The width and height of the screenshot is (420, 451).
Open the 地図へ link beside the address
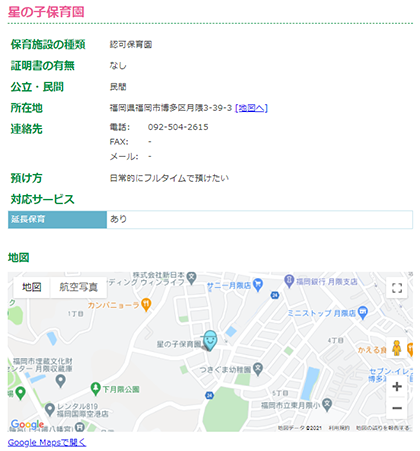pyautogui.click(x=251, y=108)
